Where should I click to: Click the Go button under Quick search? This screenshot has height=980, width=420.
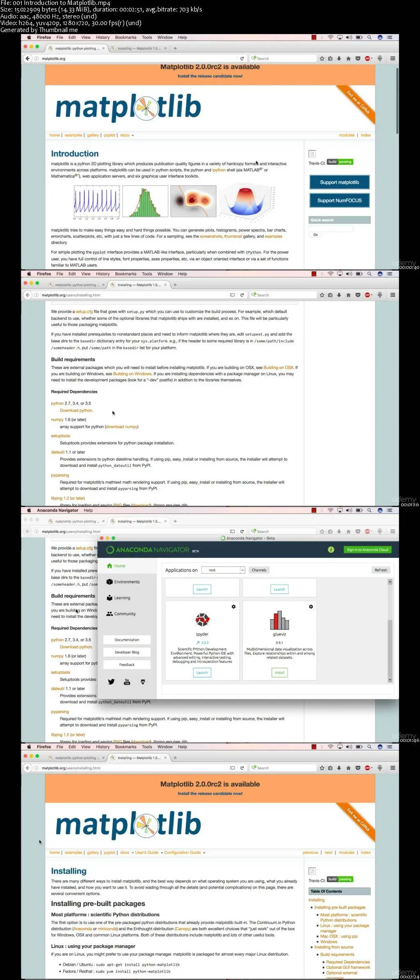(x=315, y=234)
